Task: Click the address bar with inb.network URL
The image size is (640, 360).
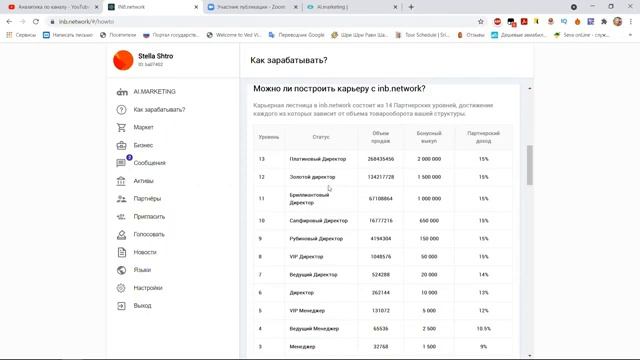Action: click(261, 22)
